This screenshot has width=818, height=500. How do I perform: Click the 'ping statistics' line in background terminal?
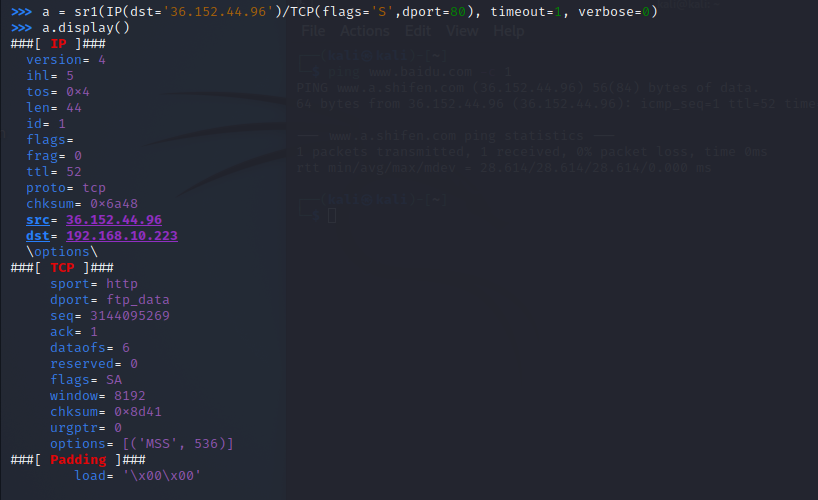pyautogui.click(x=456, y=136)
